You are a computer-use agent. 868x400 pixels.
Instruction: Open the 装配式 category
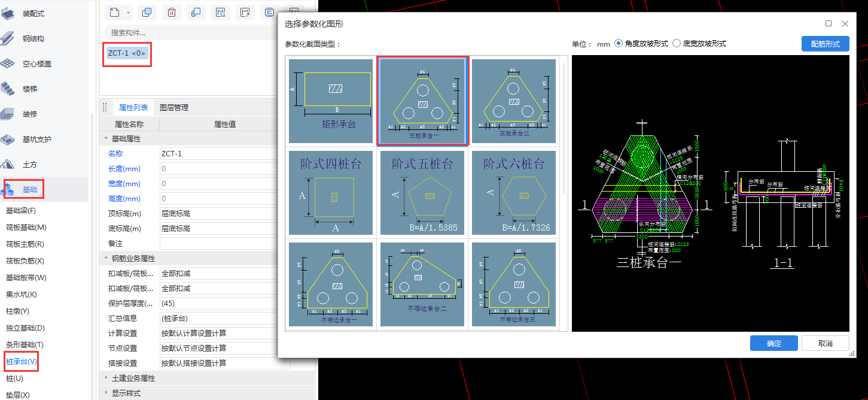point(33,13)
